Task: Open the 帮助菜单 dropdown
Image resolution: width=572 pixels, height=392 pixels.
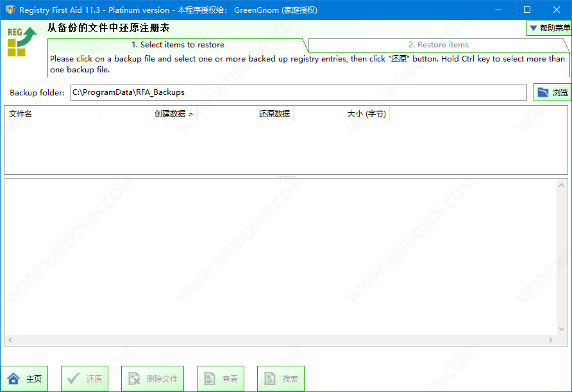Action: coord(549,28)
